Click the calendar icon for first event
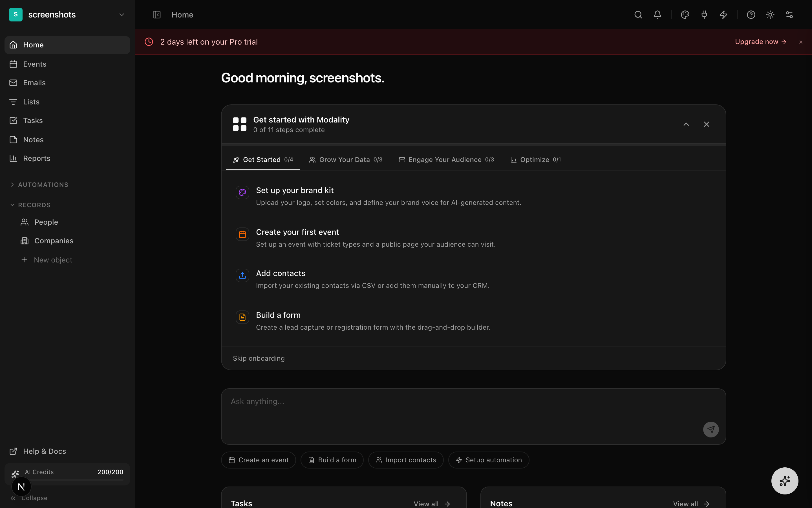 (x=242, y=235)
